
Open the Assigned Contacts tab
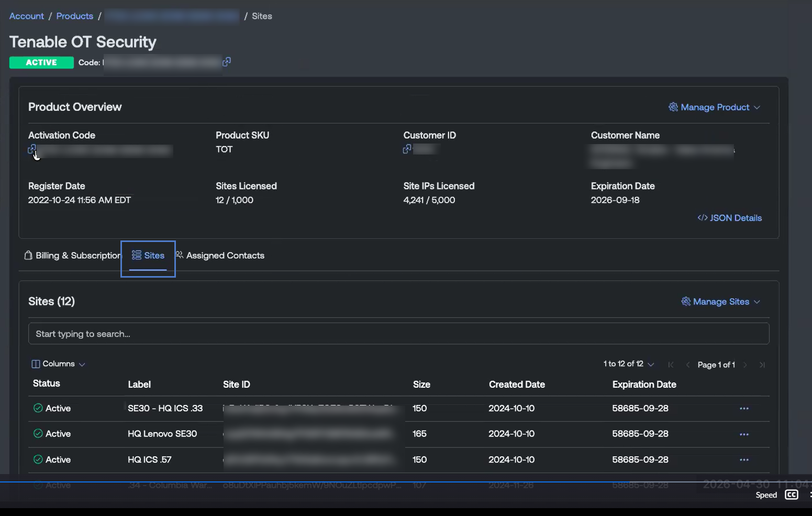220,256
